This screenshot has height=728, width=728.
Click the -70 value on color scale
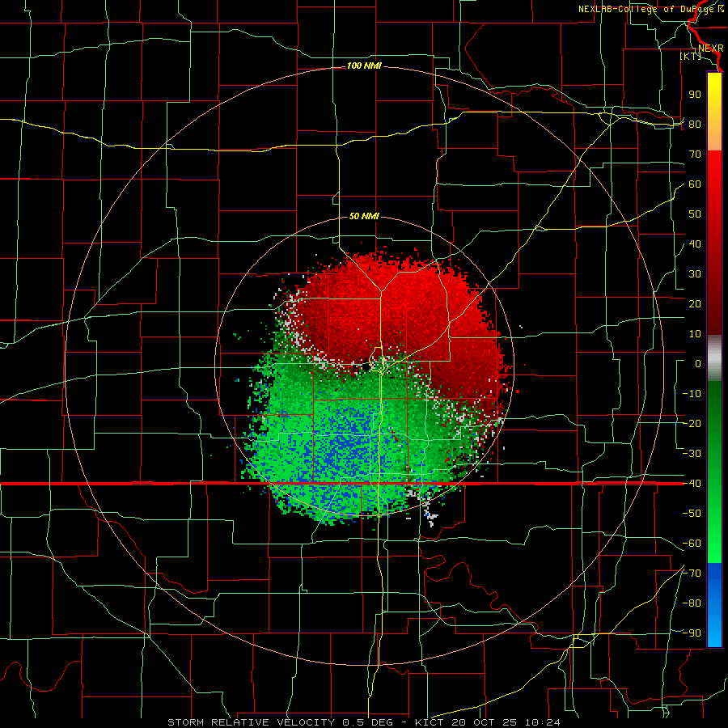692,574
